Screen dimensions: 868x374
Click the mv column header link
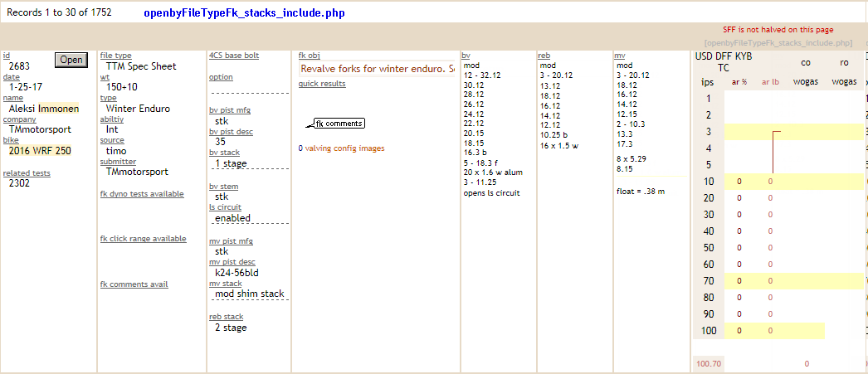(620, 56)
